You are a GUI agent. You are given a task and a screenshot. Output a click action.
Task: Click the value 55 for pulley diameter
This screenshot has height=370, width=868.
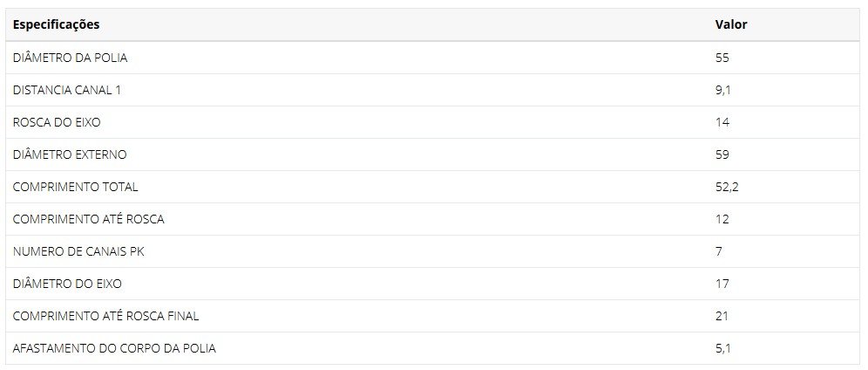tap(722, 58)
